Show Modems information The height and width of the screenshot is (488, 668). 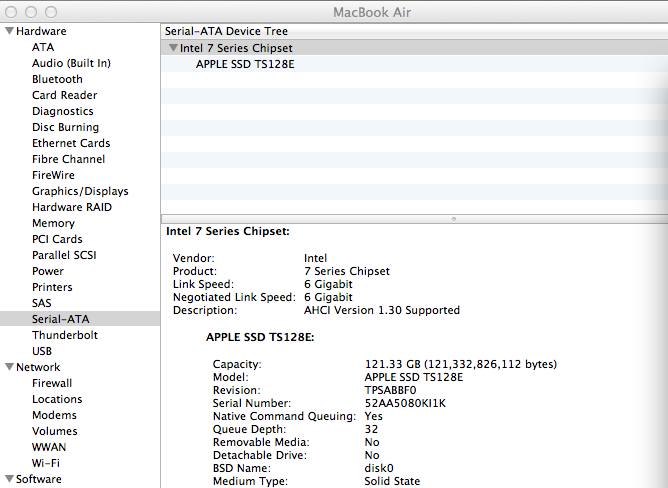(54, 415)
